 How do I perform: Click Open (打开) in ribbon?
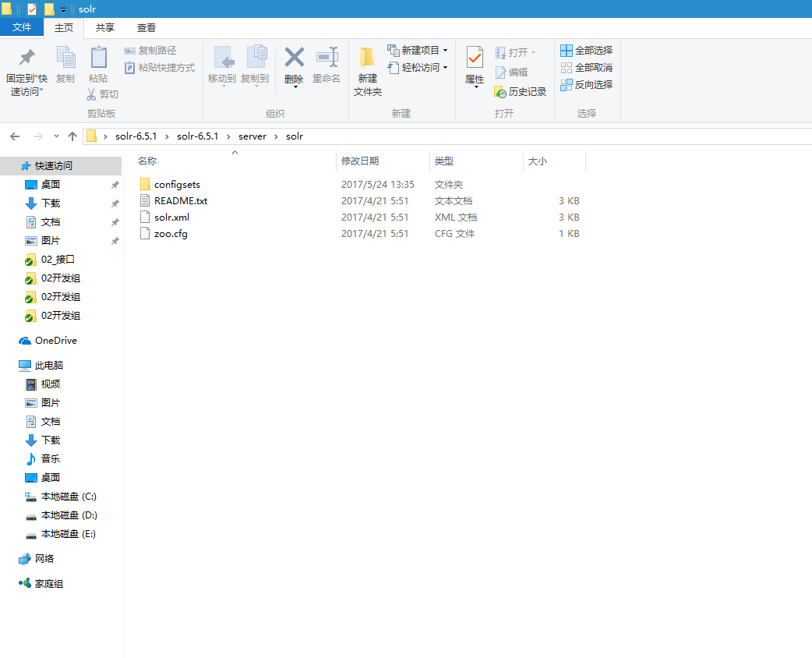[x=515, y=52]
